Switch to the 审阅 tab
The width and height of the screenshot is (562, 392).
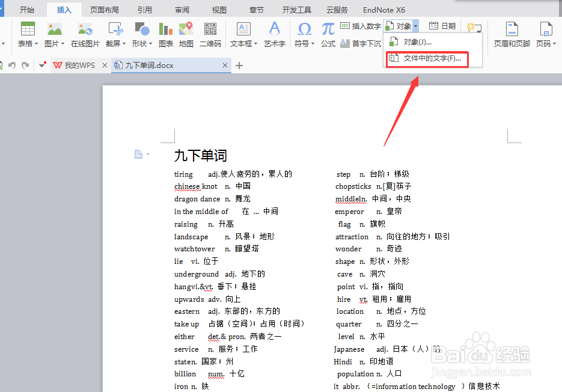(x=182, y=10)
